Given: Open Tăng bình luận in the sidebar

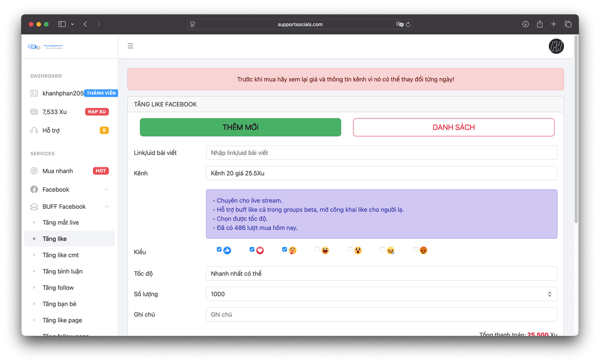Looking at the screenshot, I should coord(62,272).
